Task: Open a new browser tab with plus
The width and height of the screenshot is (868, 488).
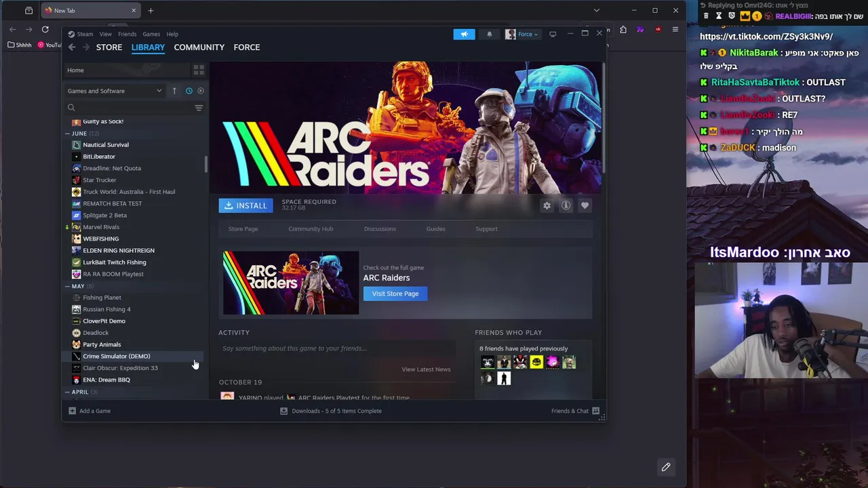Action: coord(151,10)
